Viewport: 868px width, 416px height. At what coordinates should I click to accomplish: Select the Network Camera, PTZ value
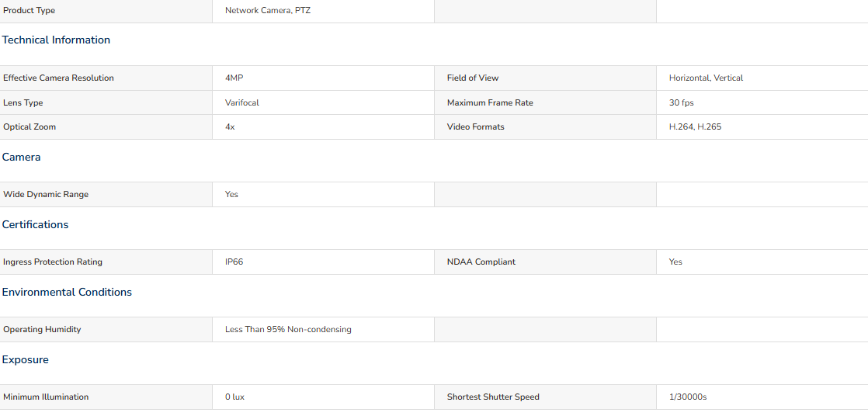pyautogui.click(x=268, y=11)
